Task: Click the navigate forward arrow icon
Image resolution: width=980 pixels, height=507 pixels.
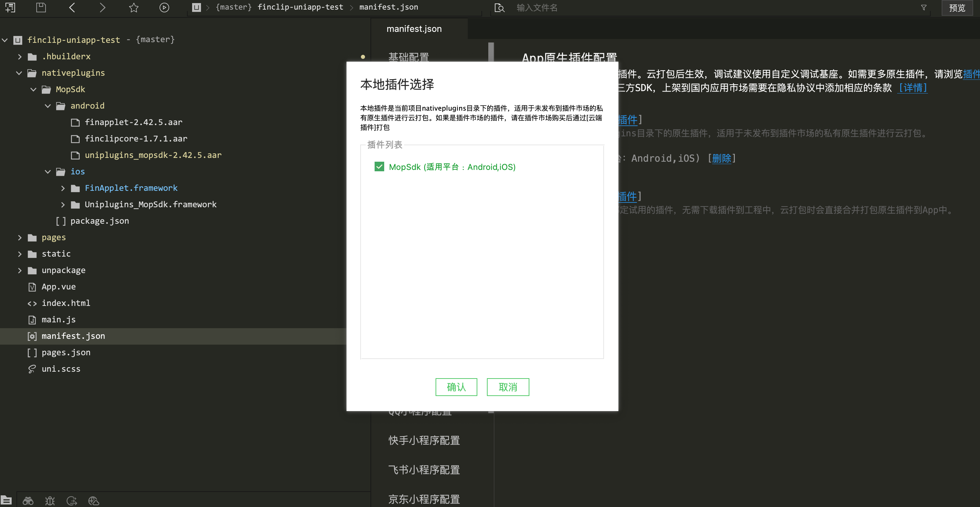Action: point(102,8)
